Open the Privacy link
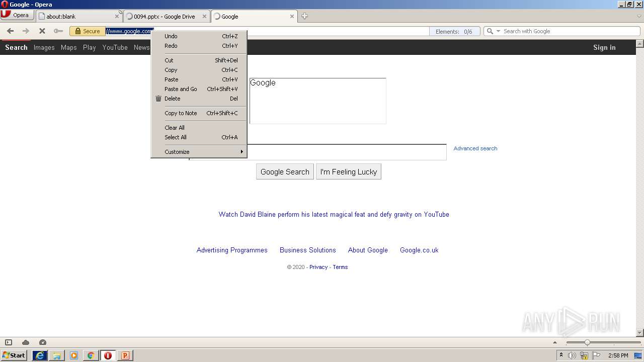644x362 pixels. [318, 267]
